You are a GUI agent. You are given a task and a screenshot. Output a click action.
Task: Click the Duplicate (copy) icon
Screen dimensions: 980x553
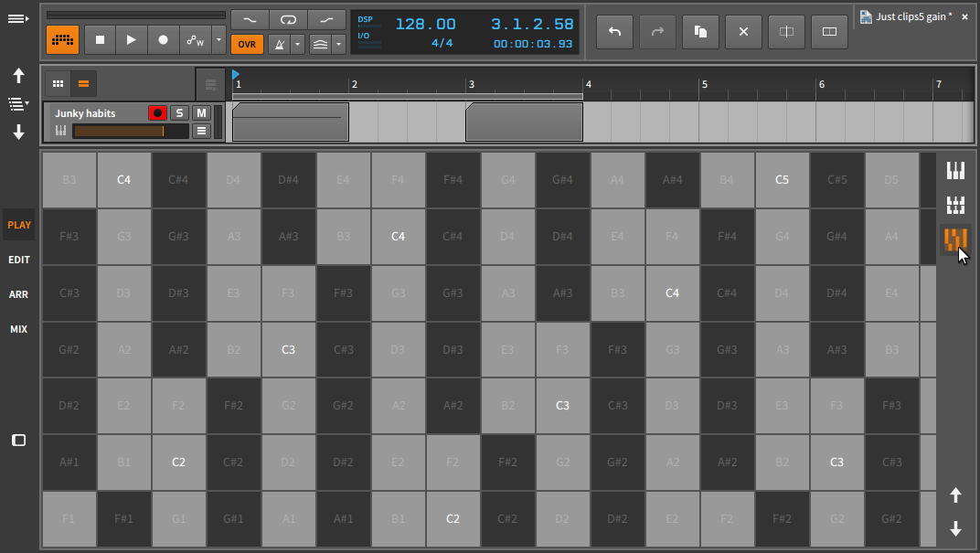700,32
